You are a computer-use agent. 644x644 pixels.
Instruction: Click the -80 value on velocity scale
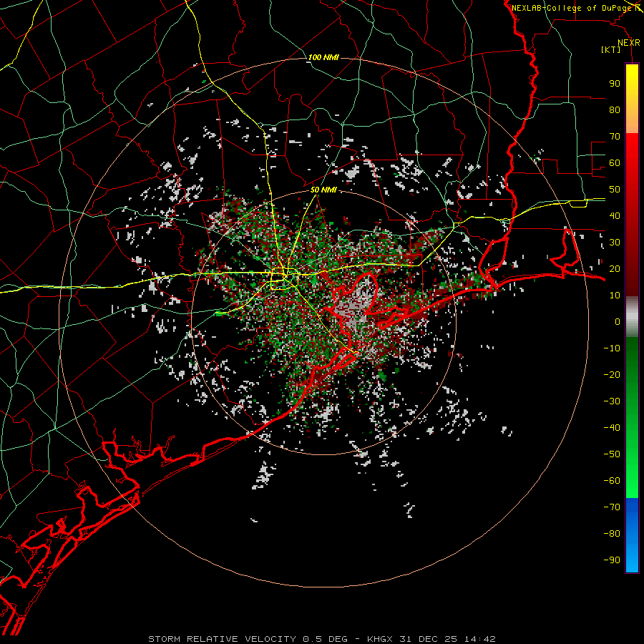coord(612,534)
